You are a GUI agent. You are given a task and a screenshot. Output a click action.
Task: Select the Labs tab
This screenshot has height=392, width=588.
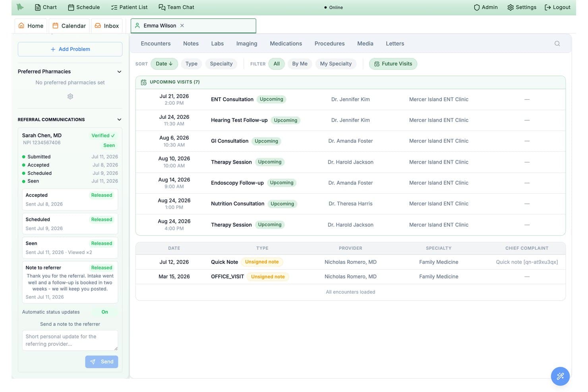click(217, 44)
